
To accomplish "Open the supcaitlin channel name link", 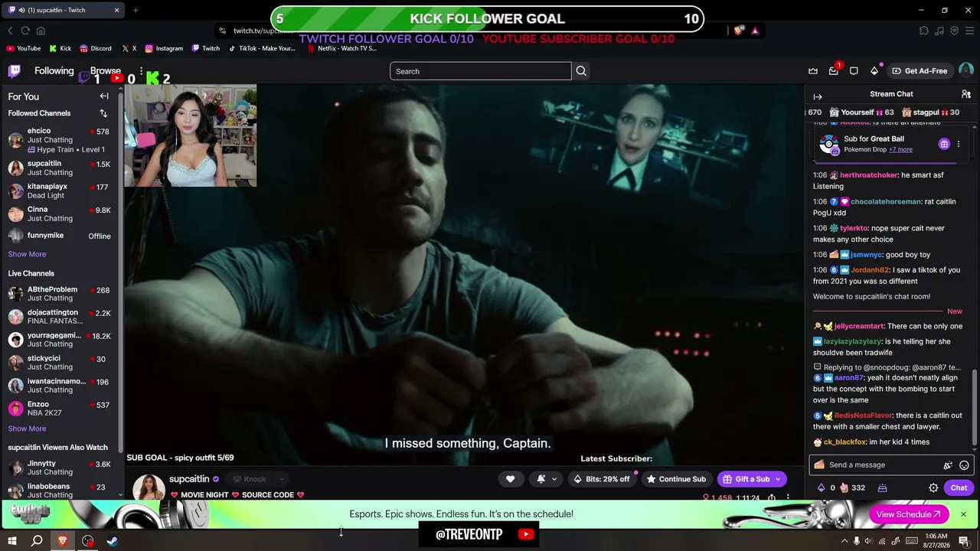I will tap(189, 479).
